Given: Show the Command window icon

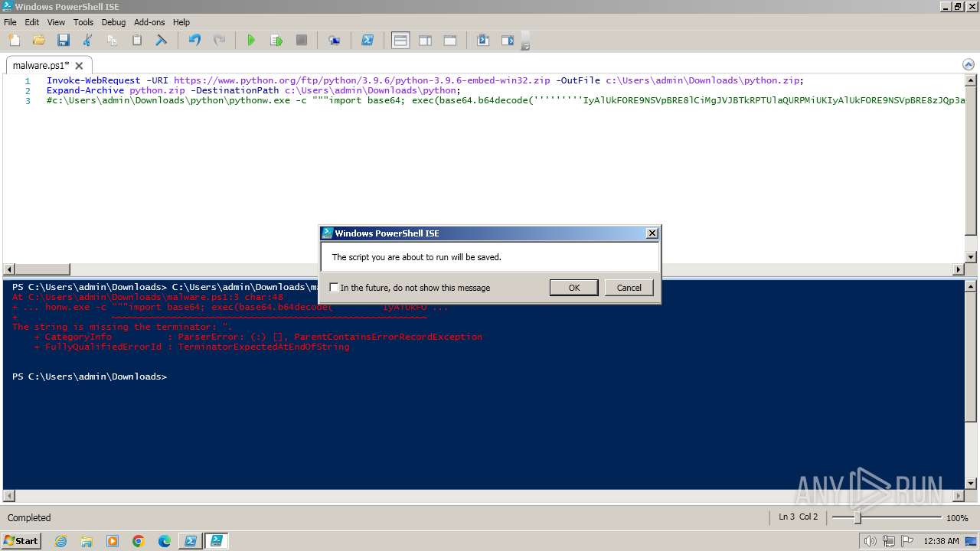Looking at the screenshot, I should point(483,41).
